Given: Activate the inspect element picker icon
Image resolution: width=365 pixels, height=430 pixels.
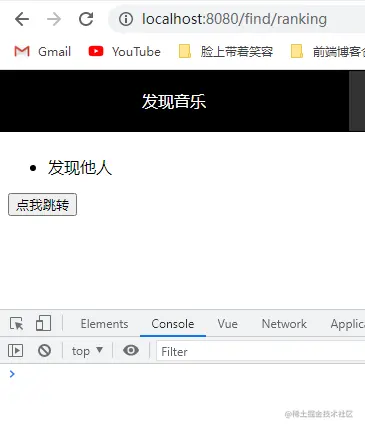Looking at the screenshot, I should 17,324.
